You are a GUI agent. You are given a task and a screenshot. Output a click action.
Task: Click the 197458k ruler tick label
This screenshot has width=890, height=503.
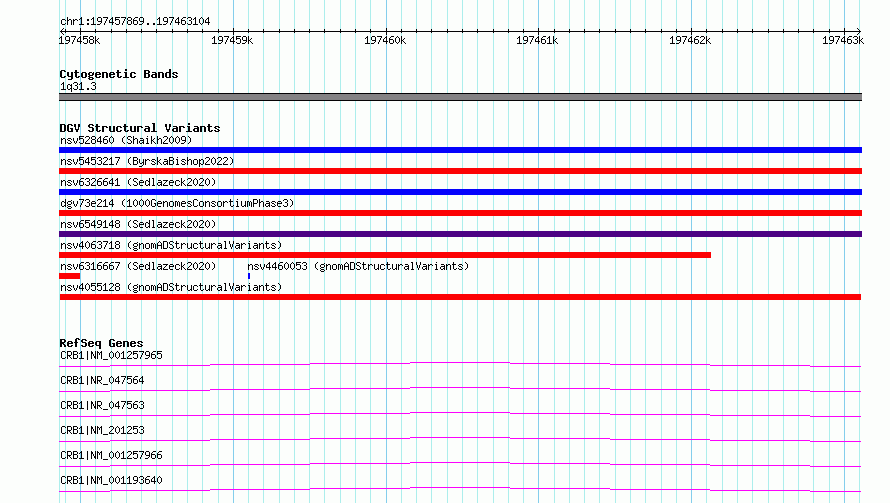coord(79,40)
